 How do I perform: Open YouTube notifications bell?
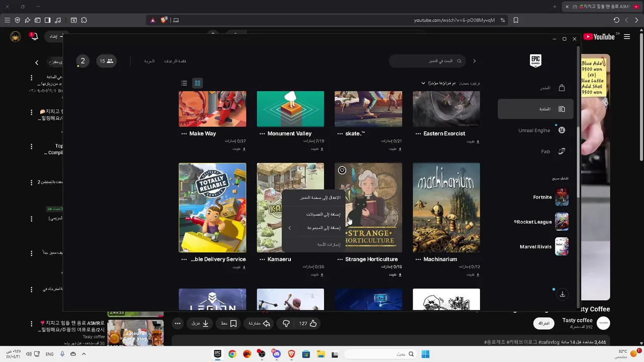click(34, 36)
